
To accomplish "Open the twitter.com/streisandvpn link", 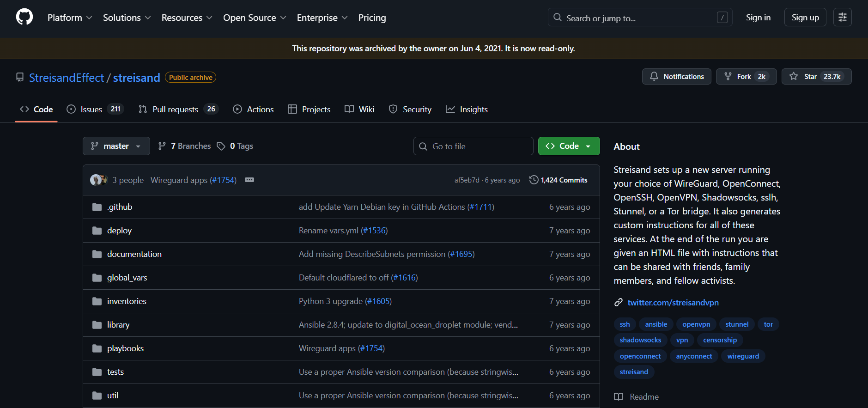I will [673, 303].
